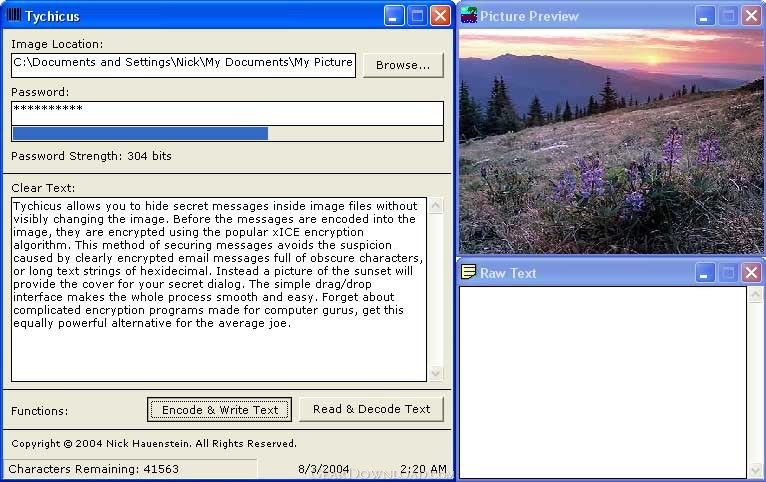Click the sunset mountain preview image
Viewport: 766px width, 482px height.
[611, 141]
